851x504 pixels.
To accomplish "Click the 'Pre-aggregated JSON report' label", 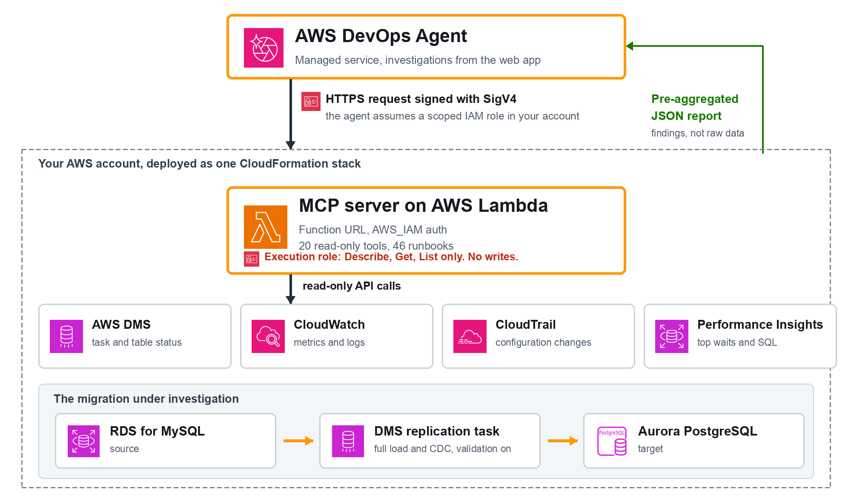I will [695, 107].
